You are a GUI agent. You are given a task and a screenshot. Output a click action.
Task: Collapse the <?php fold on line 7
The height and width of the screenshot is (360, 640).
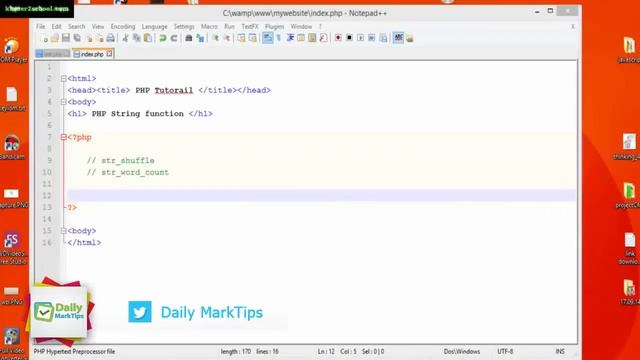click(x=64, y=138)
